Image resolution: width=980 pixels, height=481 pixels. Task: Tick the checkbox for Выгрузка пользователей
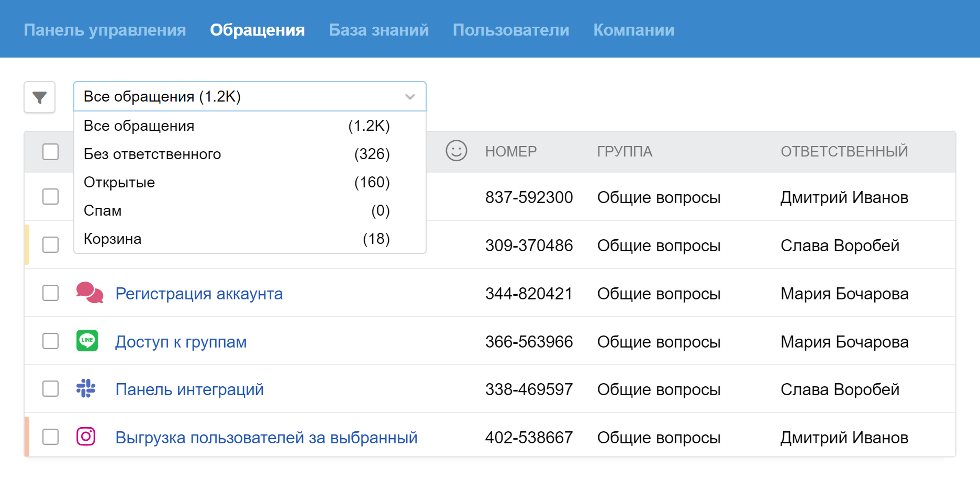pyautogui.click(x=50, y=437)
